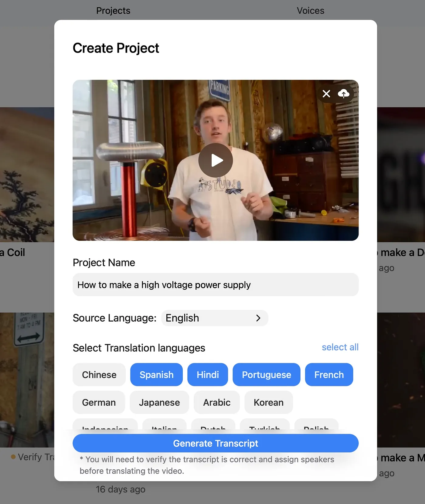425x504 pixels.
Task: Remove the video with the X icon
Action: pos(326,94)
